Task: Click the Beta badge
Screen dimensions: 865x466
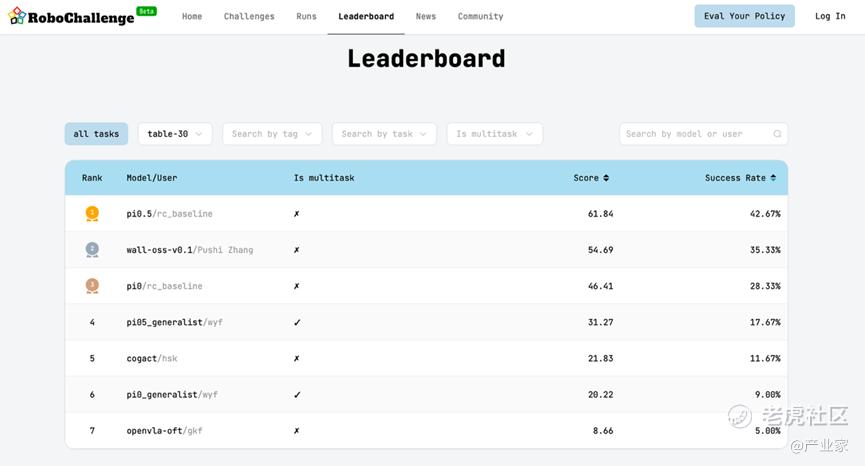Action: click(x=146, y=11)
